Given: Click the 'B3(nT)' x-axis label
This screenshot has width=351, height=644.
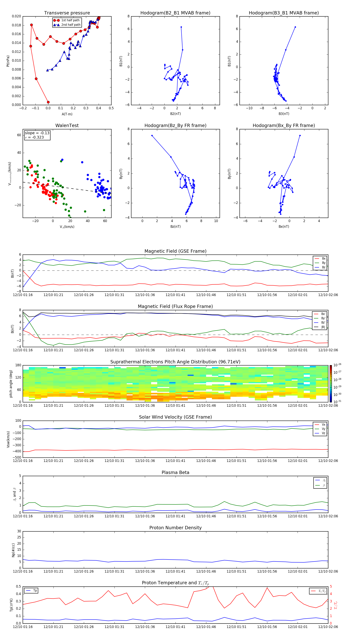Looking at the screenshot, I should click(x=284, y=114).
